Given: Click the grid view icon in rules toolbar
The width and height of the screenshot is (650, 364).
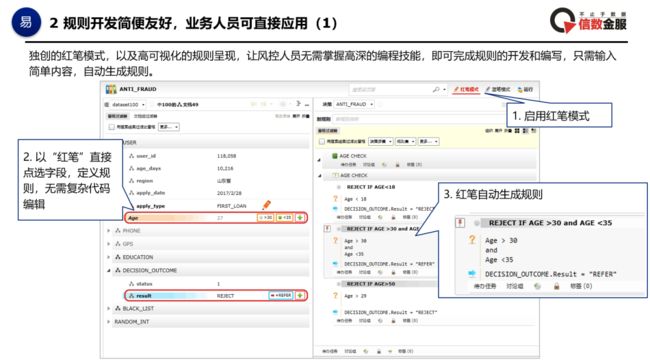Looking at the screenshot, I should click(x=517, y=131).
